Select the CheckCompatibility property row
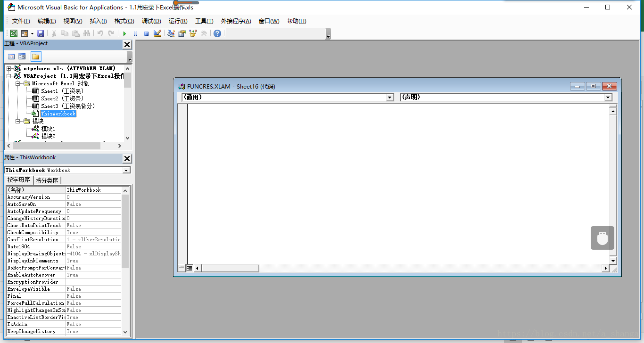 coord(64,232)
